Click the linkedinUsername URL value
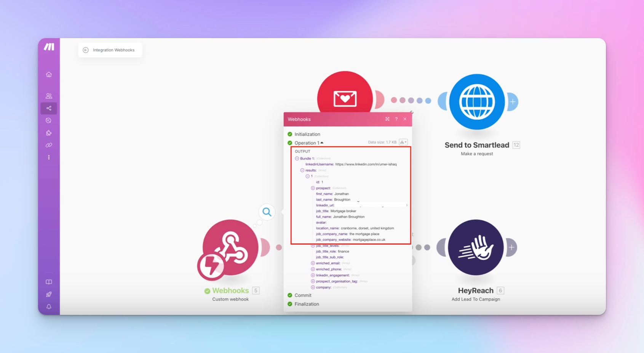Viewport: 644px width, 353px height. coord(366,164)
